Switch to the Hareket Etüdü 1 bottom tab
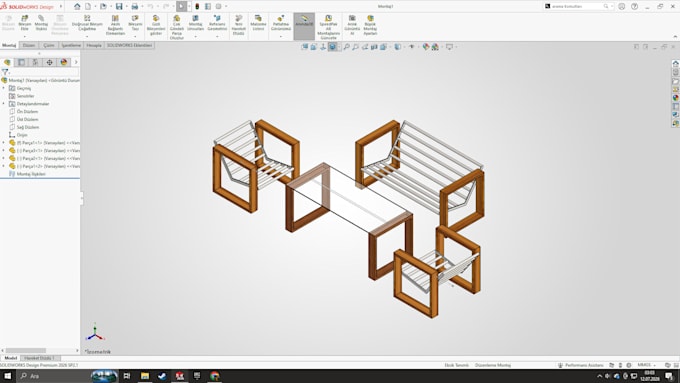The width and height of the screenshot is (680, 383). click(39, 358)
